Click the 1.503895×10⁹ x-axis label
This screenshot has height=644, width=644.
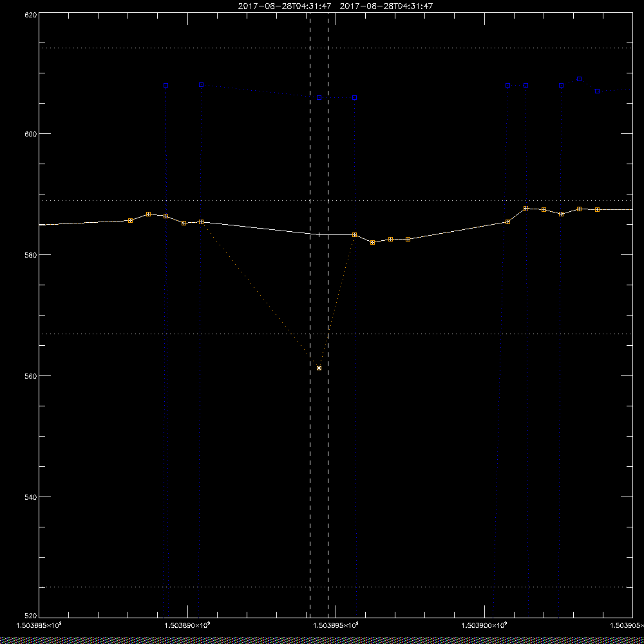coord(336,625)
